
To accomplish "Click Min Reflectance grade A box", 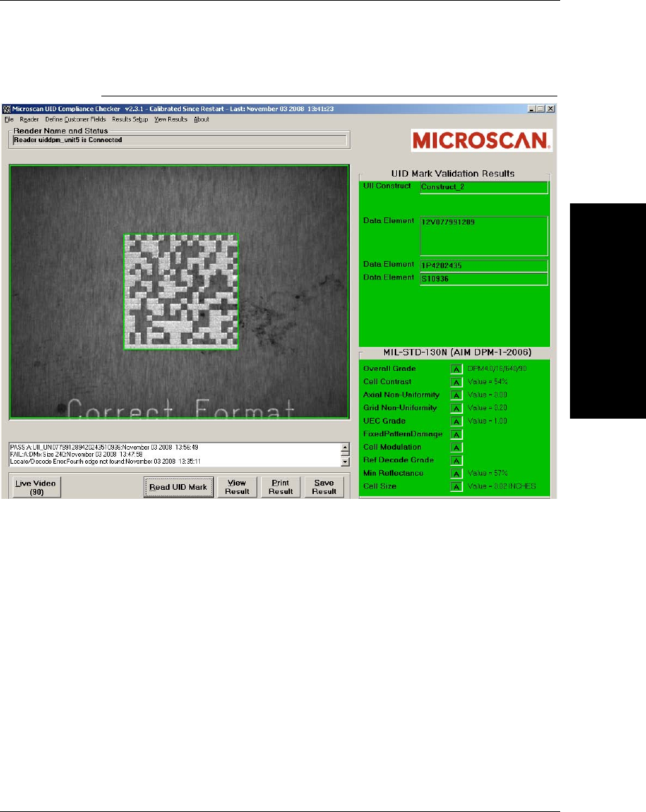I will coord(456,474).
